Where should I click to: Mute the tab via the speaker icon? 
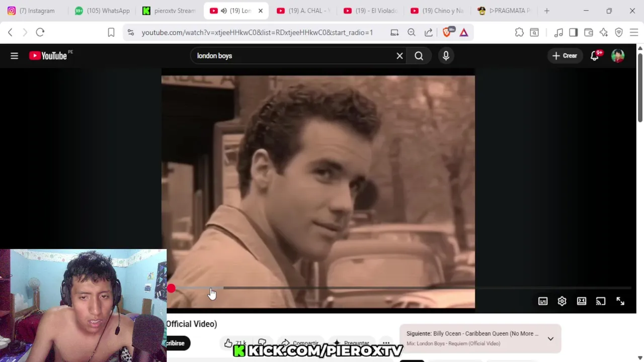click(x=223, y=11)
